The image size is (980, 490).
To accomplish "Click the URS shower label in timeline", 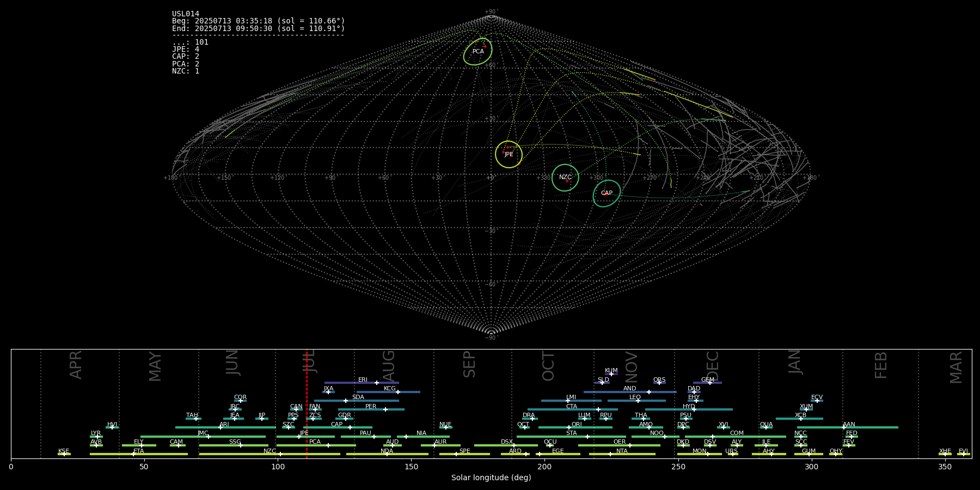I will pos(731,451).
